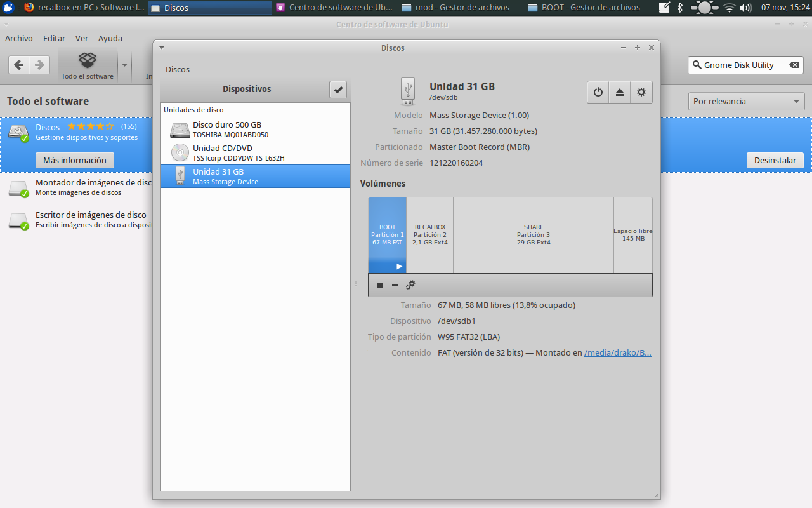Viewport: 812px width, 508px height.
Task: Open the volume indicator in the panel
Action: [746, 8]
